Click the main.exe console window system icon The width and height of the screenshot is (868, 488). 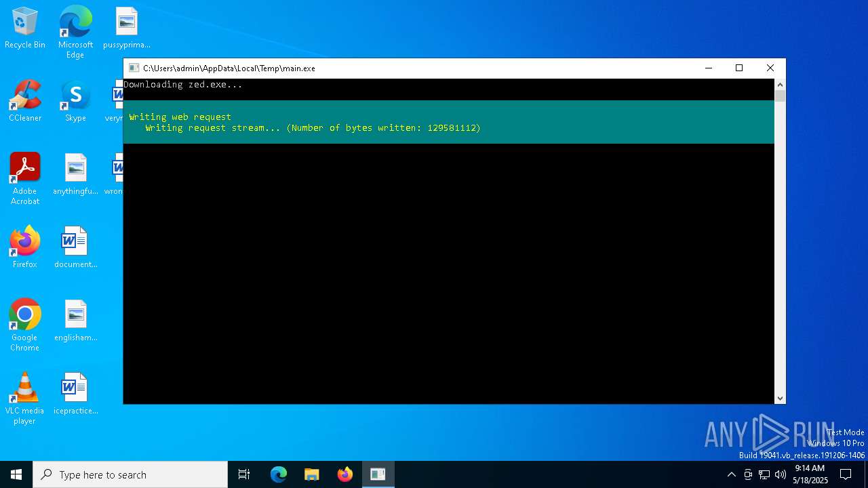click(134, 68)
